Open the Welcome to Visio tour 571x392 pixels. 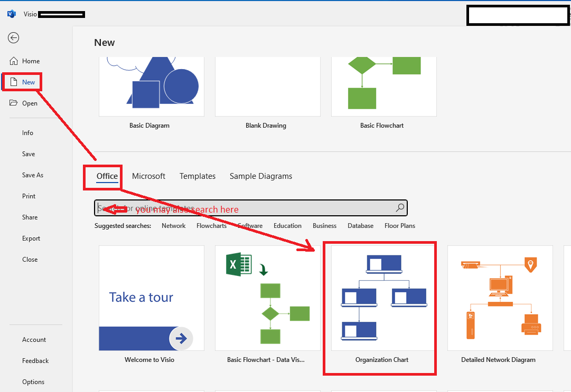152,298
